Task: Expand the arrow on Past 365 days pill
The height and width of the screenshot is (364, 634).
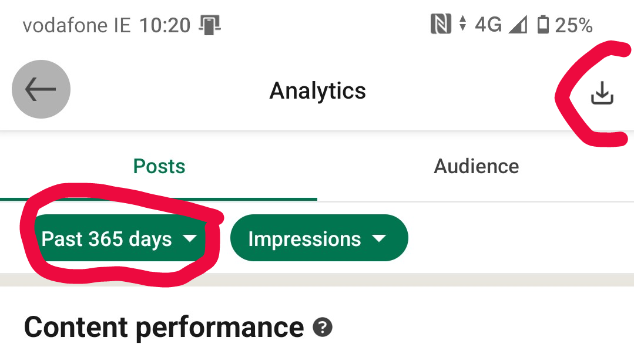Action: (x=190, y=238)
